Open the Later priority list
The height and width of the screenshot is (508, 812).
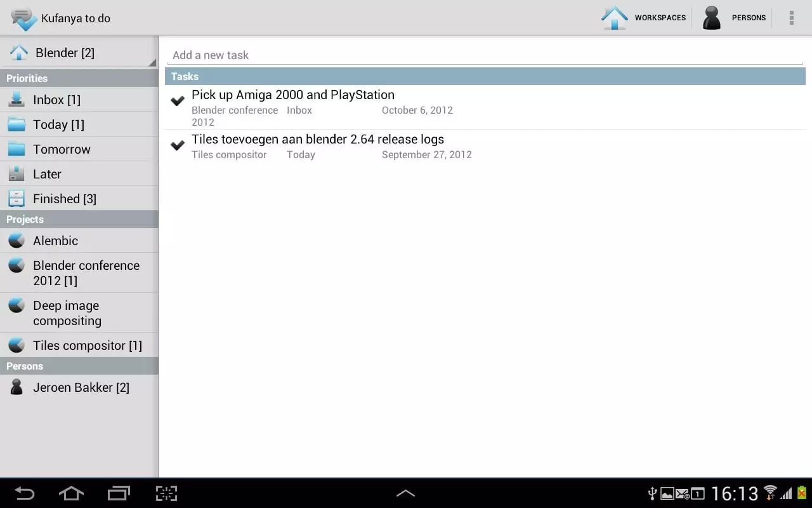point(79,174)
